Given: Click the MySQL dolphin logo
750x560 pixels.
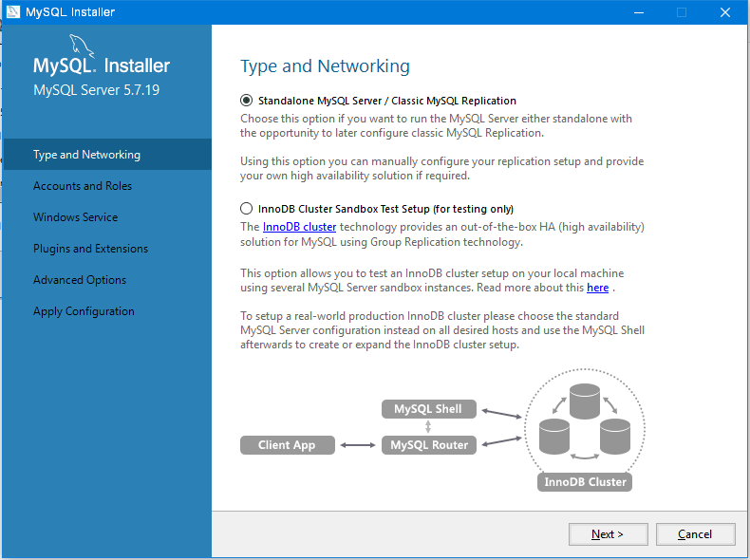Looking at the screenshot, I should tap(84, 49).
